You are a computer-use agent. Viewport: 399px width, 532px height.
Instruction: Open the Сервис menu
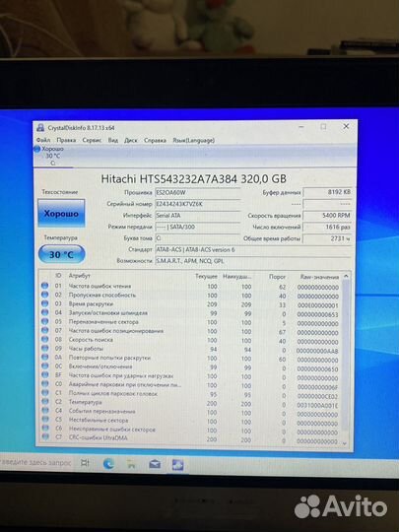click(x=92, y=140)
